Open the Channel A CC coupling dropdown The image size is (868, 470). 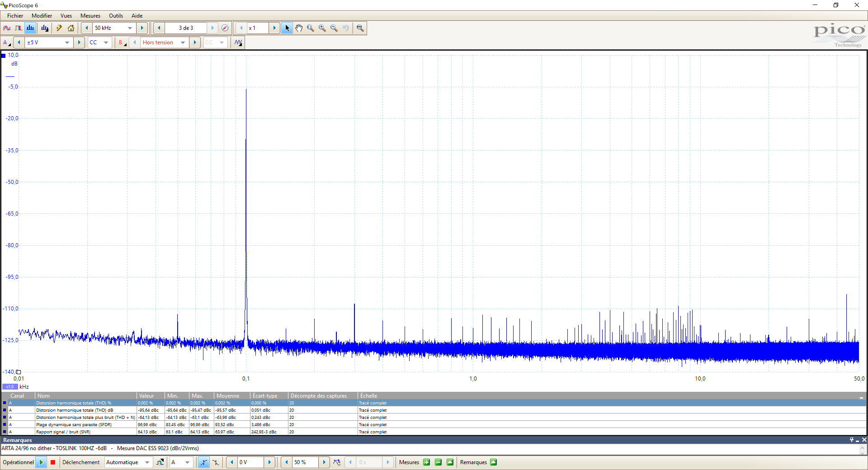(x=106, y=42)
